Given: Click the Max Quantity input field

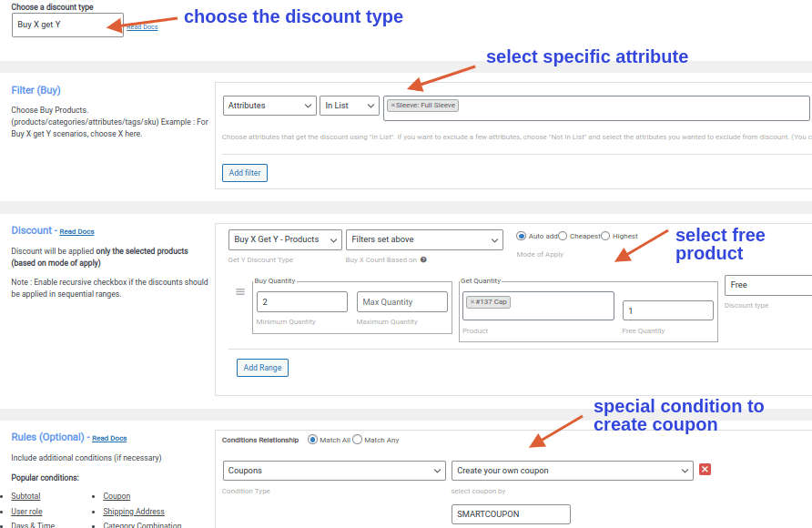Looking at the screenshot, I should (x=401, y=302).
